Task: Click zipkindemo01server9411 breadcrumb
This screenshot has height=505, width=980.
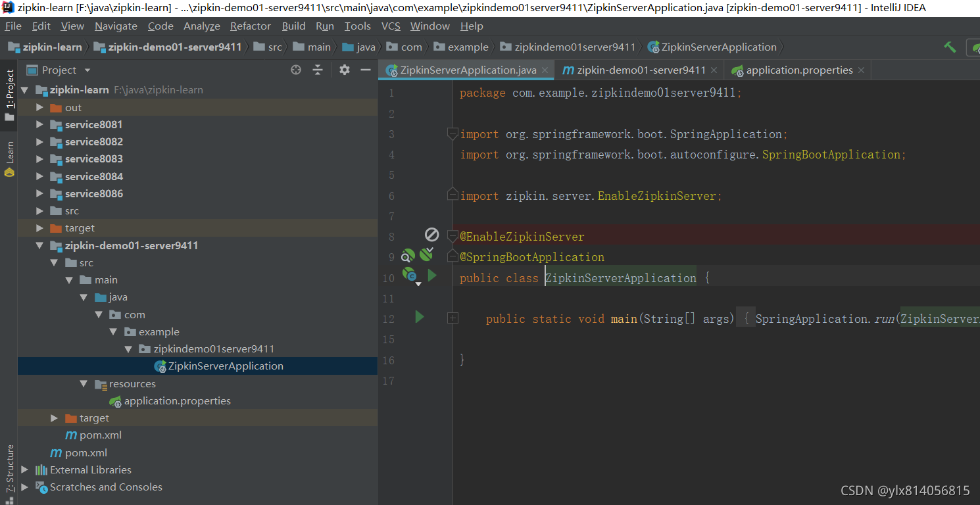Action: coord(568,47)
